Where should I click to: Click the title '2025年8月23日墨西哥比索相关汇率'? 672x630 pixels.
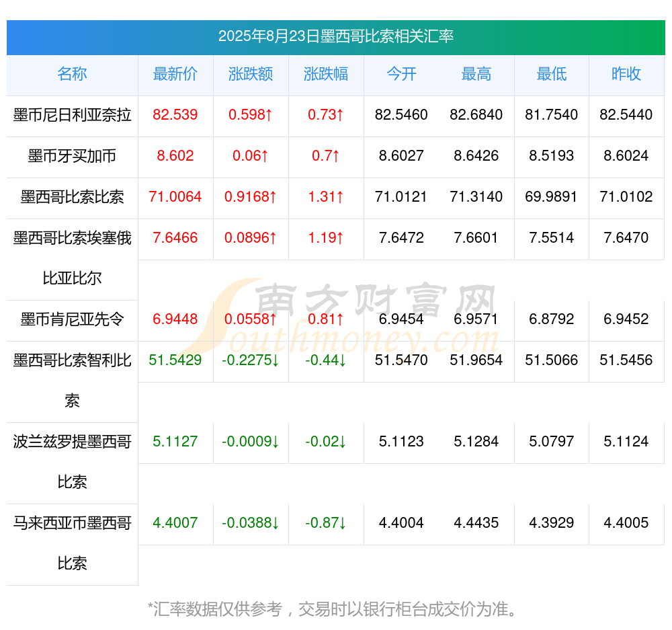pos(335,36)
